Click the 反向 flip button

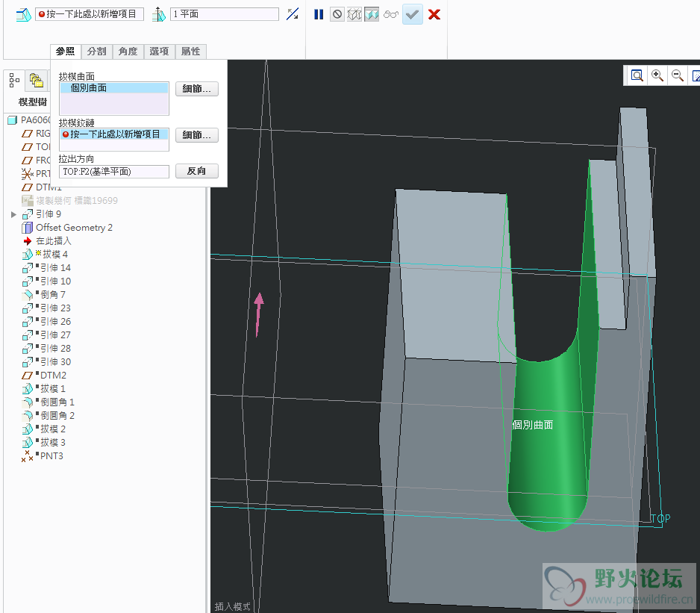click(x=196, y=171)
